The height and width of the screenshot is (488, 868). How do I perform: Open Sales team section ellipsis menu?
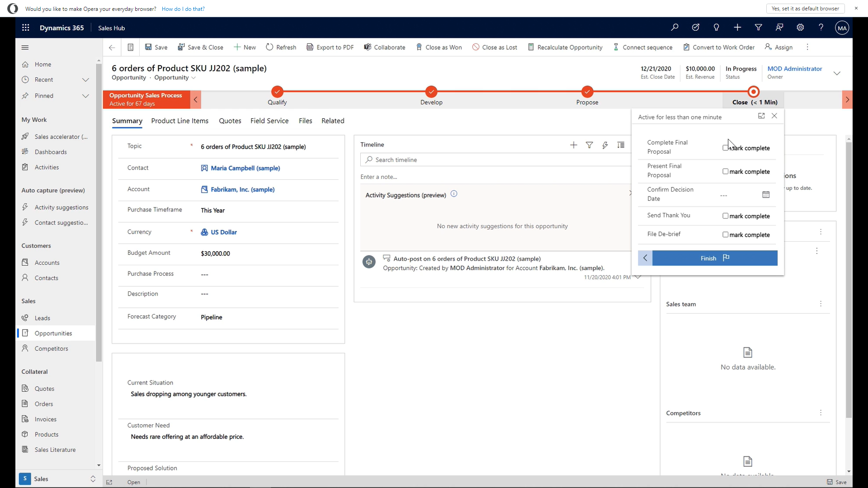click(821, 304)
